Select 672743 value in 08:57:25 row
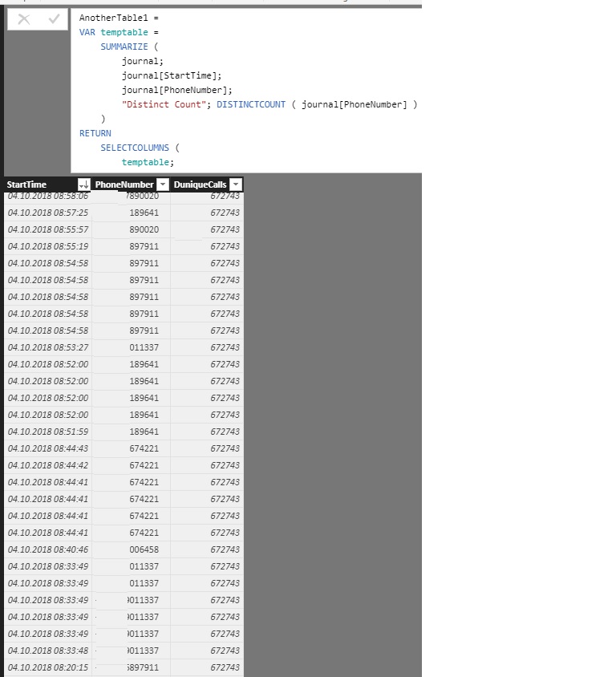616x677 pixels. click(x=207, y=213)
